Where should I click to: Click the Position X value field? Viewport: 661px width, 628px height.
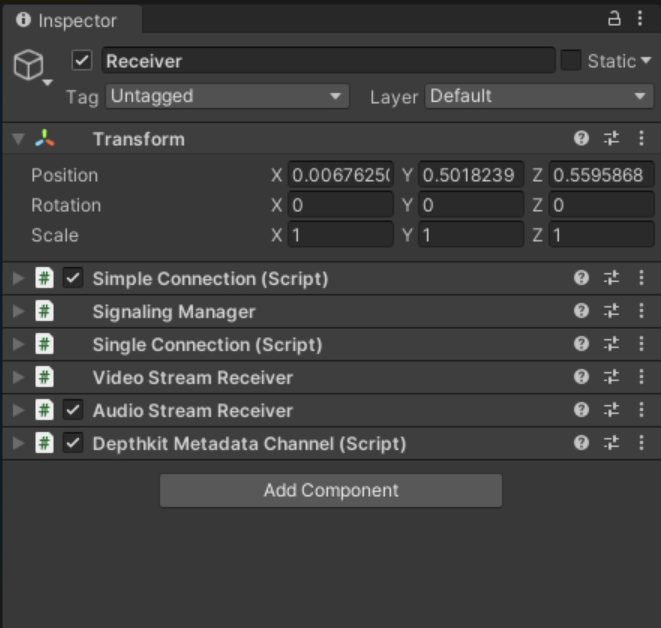pos(340,175)
